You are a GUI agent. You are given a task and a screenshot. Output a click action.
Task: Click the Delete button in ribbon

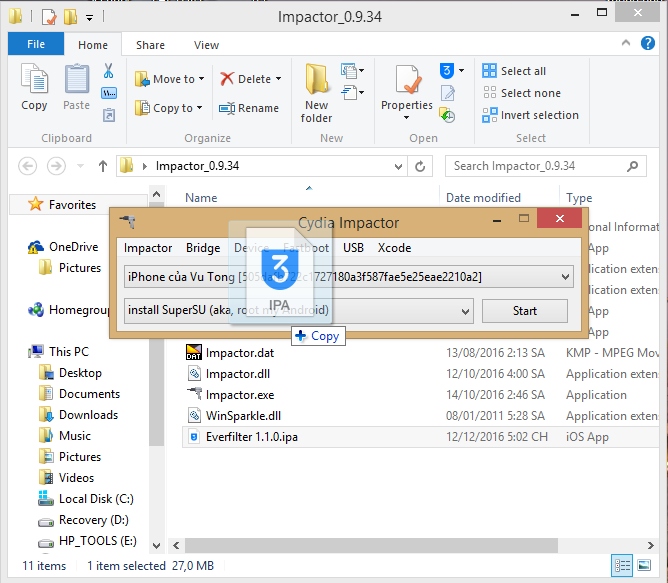coord(250,79)
